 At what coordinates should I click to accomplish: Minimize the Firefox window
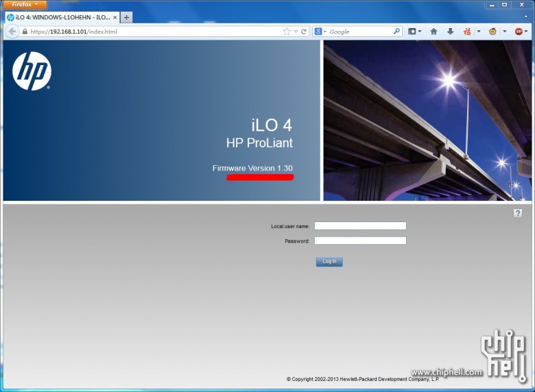click(492, 5)
